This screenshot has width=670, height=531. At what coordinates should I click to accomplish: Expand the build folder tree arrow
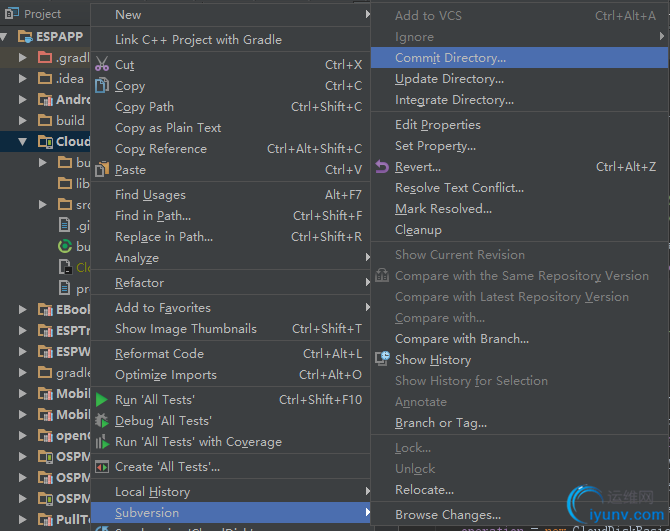pos(23,120)
